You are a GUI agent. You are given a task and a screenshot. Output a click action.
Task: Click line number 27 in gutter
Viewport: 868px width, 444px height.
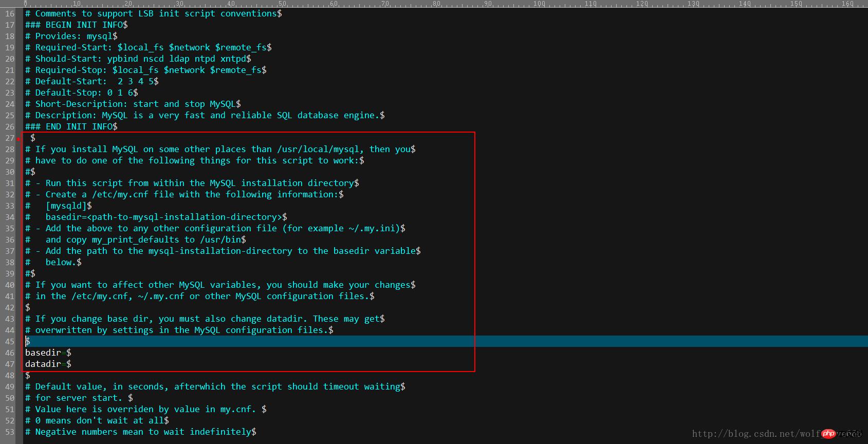pyautogui.click(x=10, y=138)
